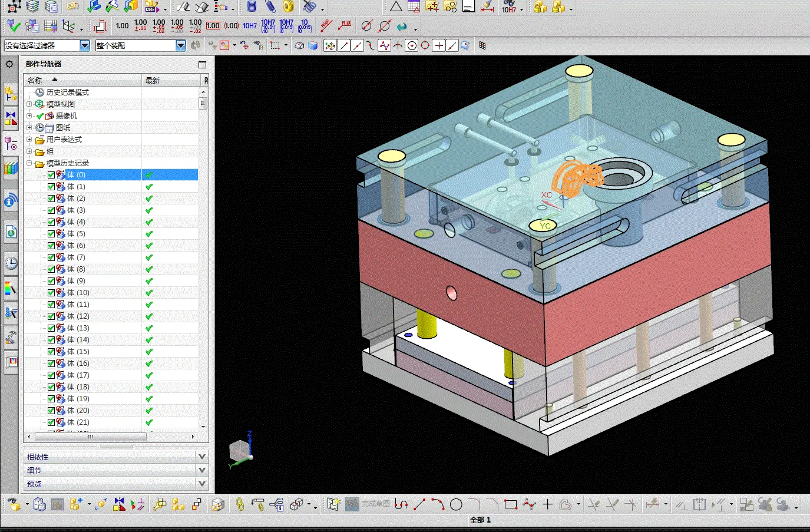This screenshot has height=532, width=810.
Task: Select the rectangle sketch tool
Action: pos(511,504)
